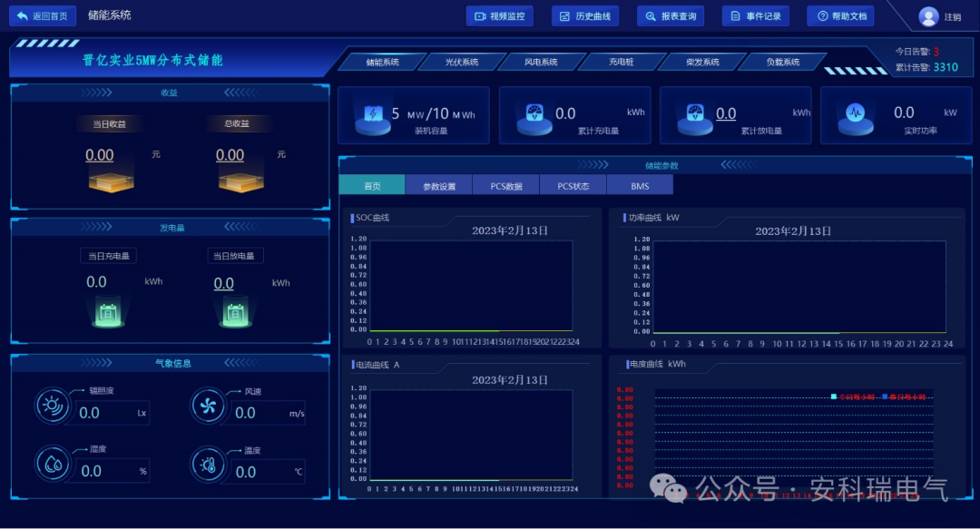Select the BMS sub-tab
This screenshot has height=529, width=980.
[x=640, y=186]
